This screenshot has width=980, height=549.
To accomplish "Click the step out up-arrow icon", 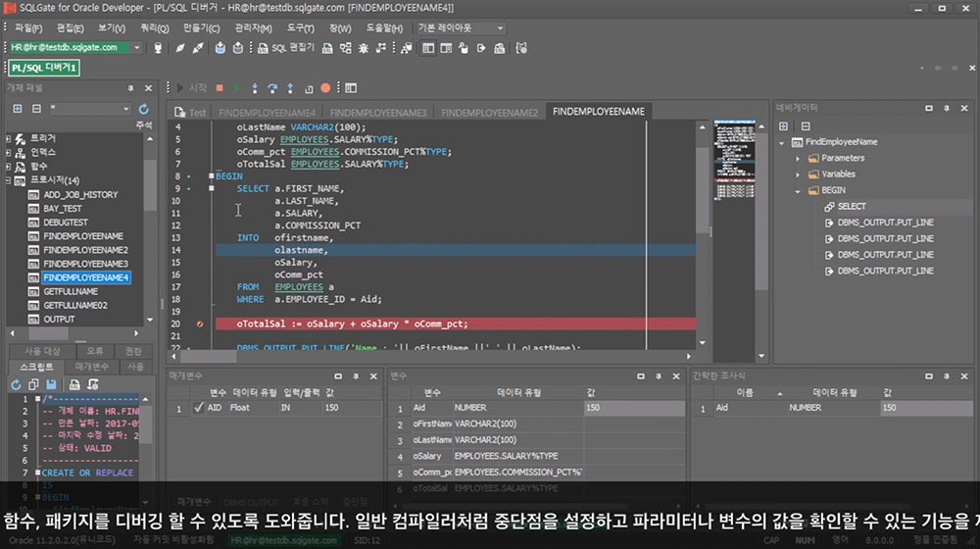I will click(290, 88).
